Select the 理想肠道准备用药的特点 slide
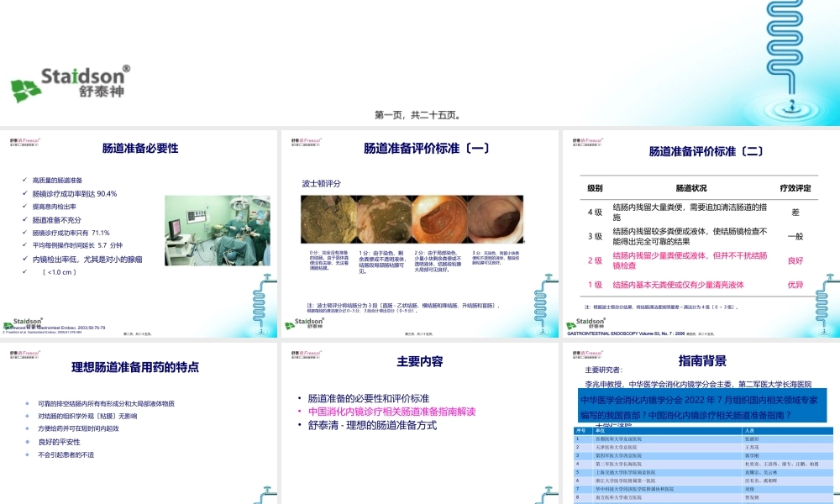This screenshot has height=504, width=840. (139, 420)
